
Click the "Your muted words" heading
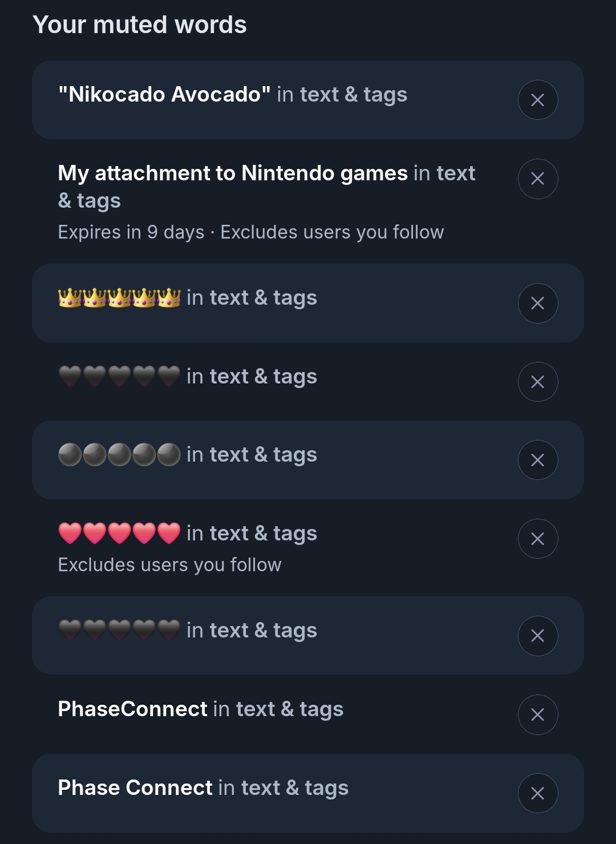coord(140,25)
